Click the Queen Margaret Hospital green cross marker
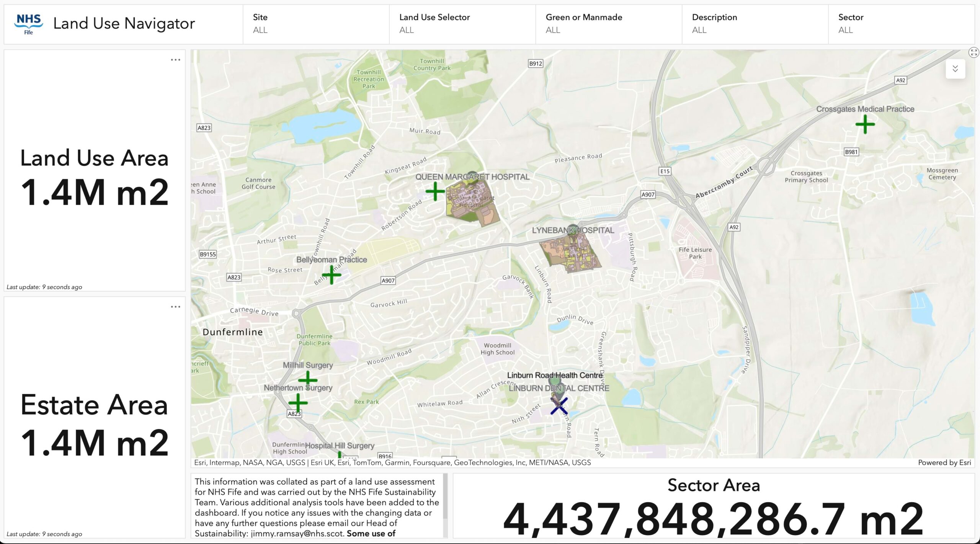 coord(435,191)
